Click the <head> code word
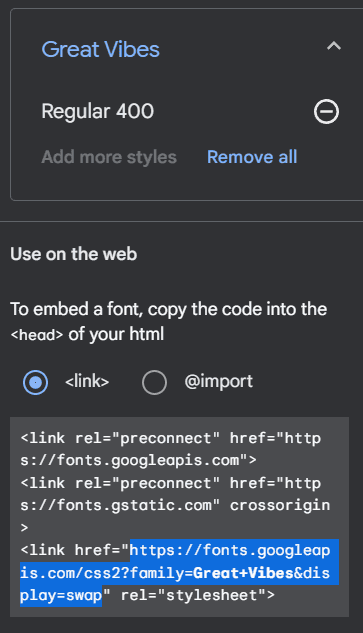 click(x=37, y=335)
